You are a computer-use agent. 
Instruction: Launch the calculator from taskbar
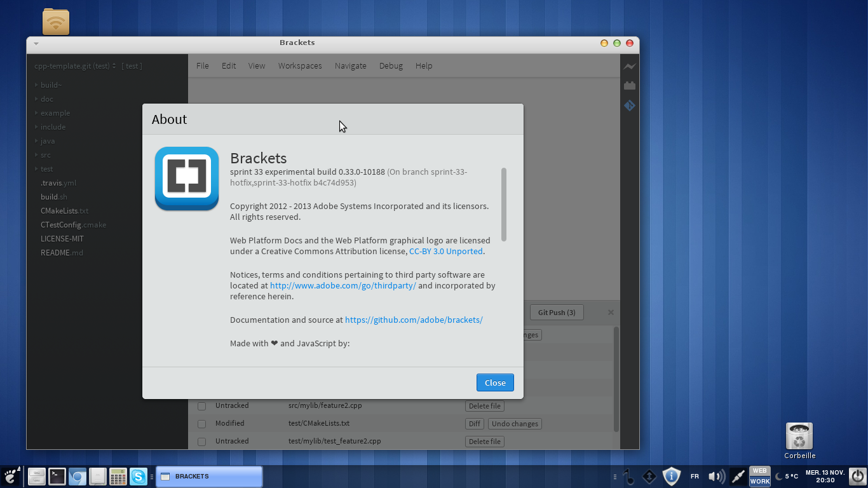pos(118,477)
